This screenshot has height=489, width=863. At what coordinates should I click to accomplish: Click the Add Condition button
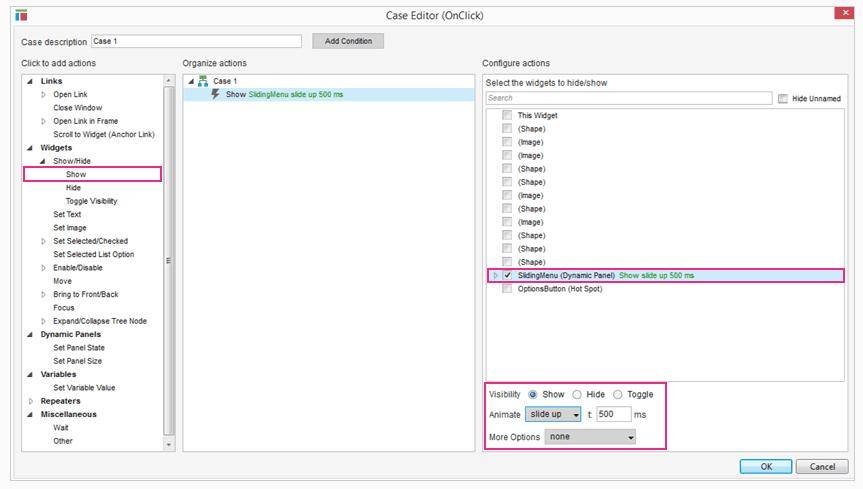pos(347,41)
